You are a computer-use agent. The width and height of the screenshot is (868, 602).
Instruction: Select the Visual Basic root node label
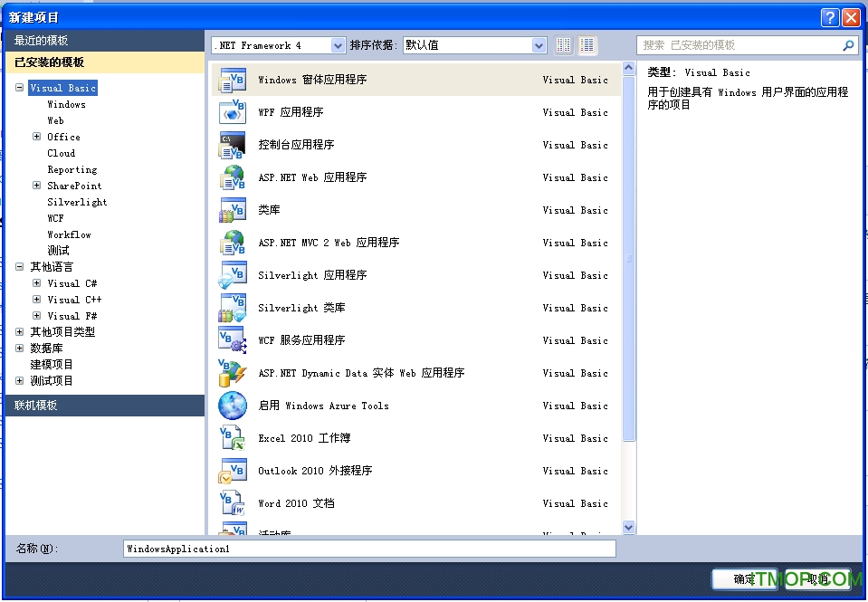click(63, 88)
